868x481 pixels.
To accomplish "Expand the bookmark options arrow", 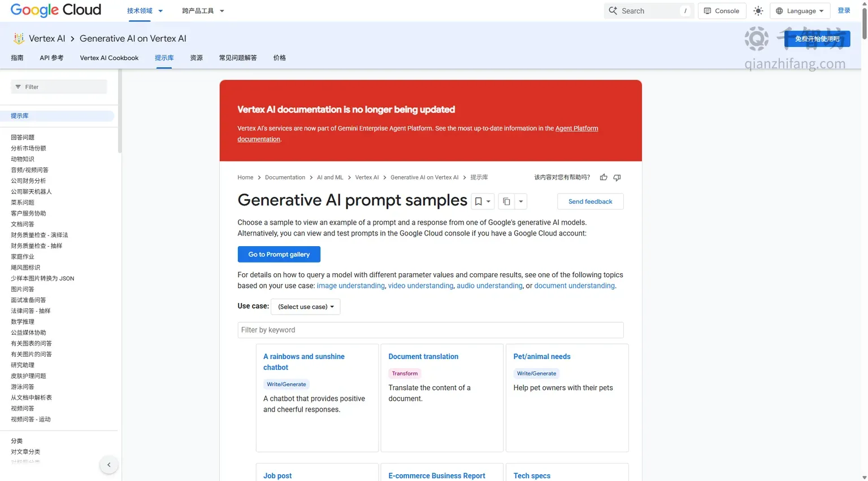I will (x=489, y=202).
